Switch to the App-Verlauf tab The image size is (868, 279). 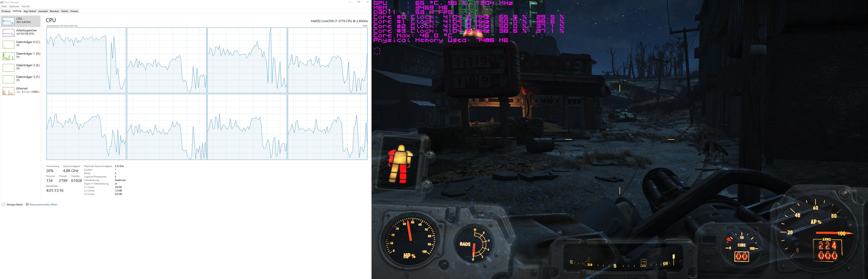pyautogui.click(x=30, y=11)
